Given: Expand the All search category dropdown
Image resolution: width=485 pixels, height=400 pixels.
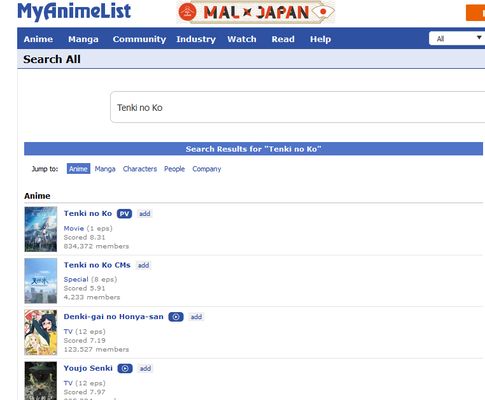Looking at the screenshot, I should (457, 38).
